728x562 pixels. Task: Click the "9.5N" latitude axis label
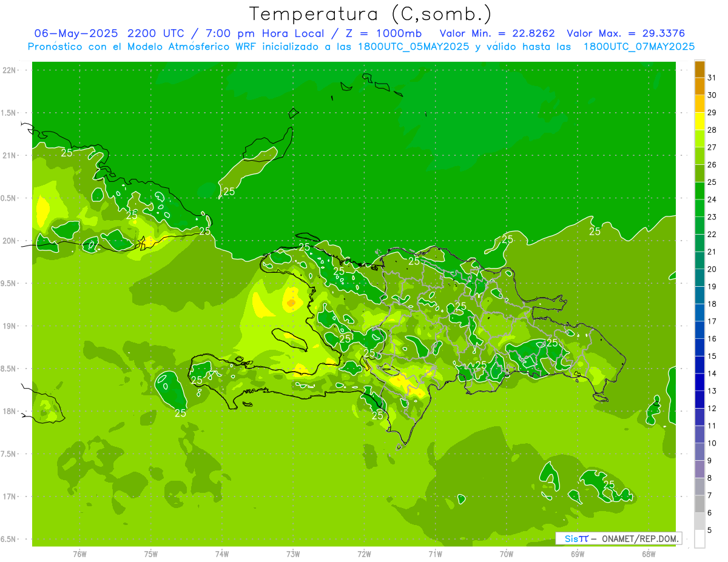click(x=9, y=283)
